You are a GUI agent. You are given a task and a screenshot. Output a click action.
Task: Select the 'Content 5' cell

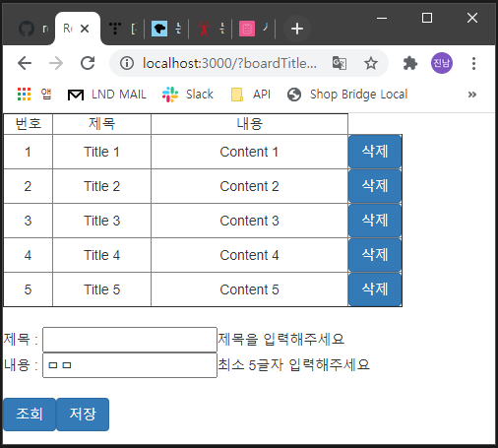click(x=249, y=289)
